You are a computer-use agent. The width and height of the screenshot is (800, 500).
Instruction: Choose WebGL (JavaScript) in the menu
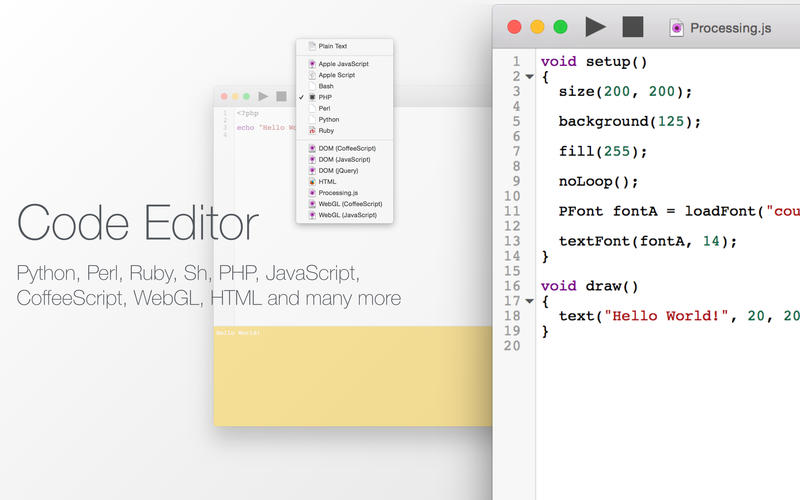coord(344,215)
